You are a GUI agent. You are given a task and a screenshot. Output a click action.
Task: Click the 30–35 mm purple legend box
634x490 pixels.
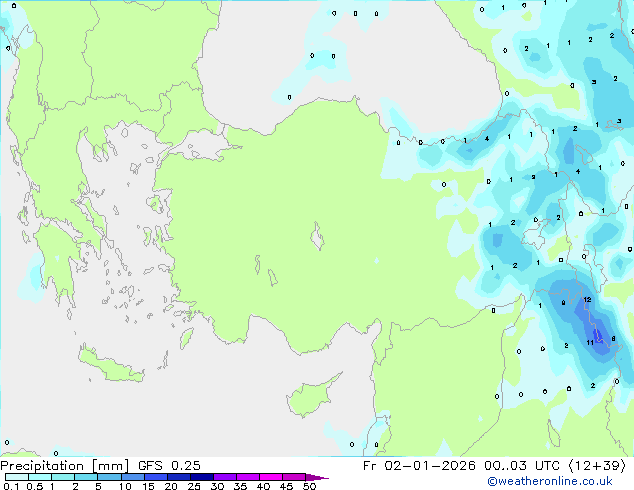pos(225,477)
